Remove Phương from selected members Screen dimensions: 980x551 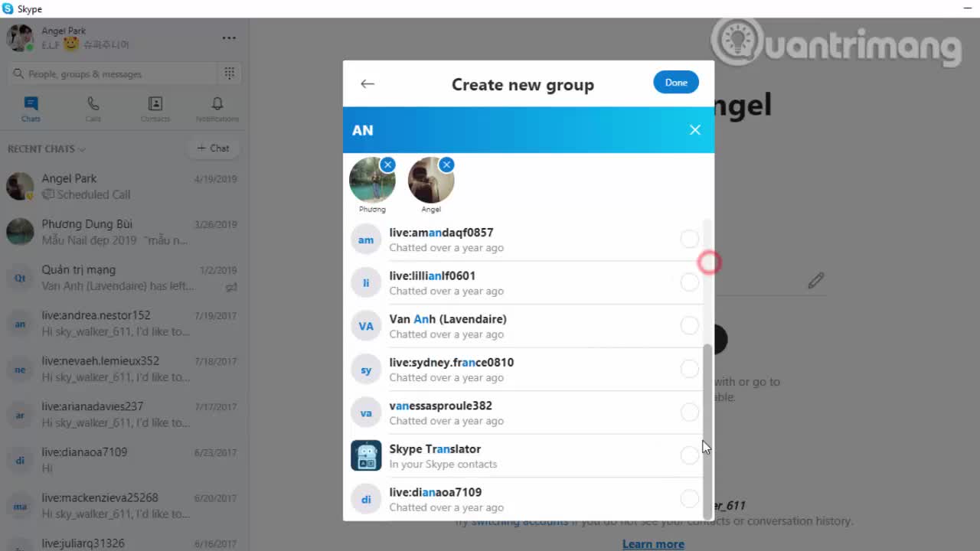(x=387, y=165)
